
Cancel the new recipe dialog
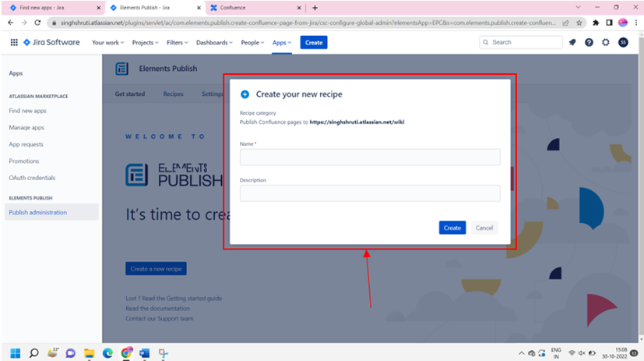click(484, 228)
